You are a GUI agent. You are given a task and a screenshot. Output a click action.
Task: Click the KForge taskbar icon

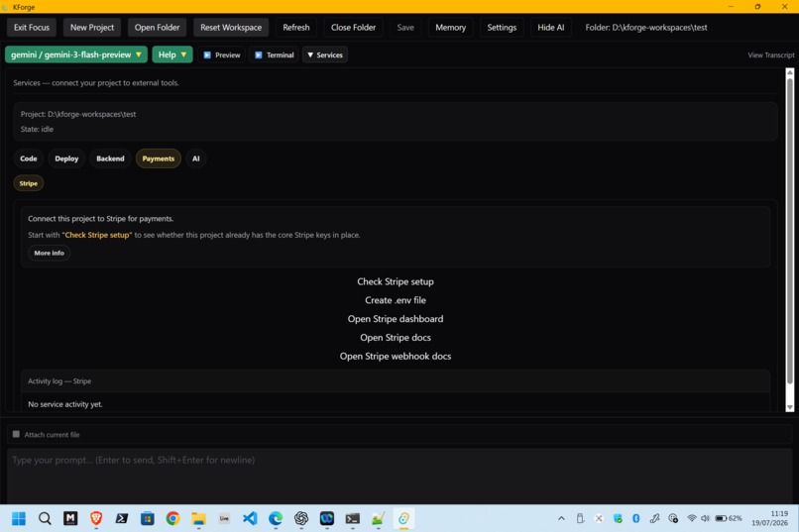[x=403, y=518]
